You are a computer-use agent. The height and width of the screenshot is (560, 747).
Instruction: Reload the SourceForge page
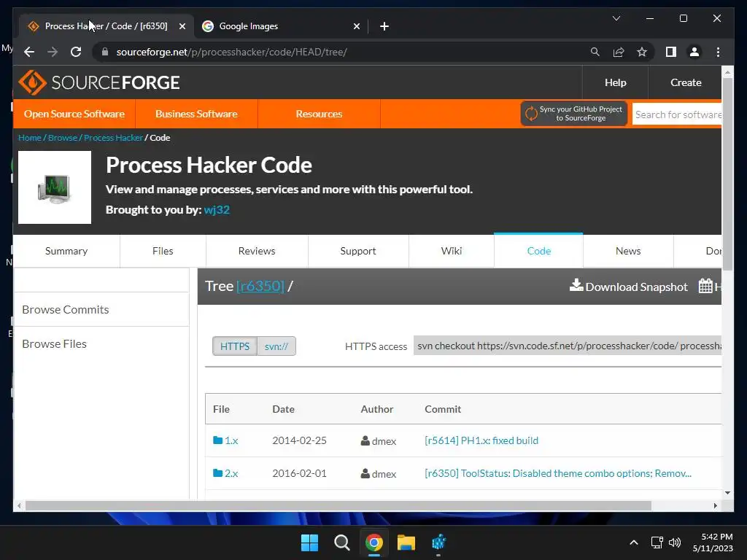tap(76, 52)
